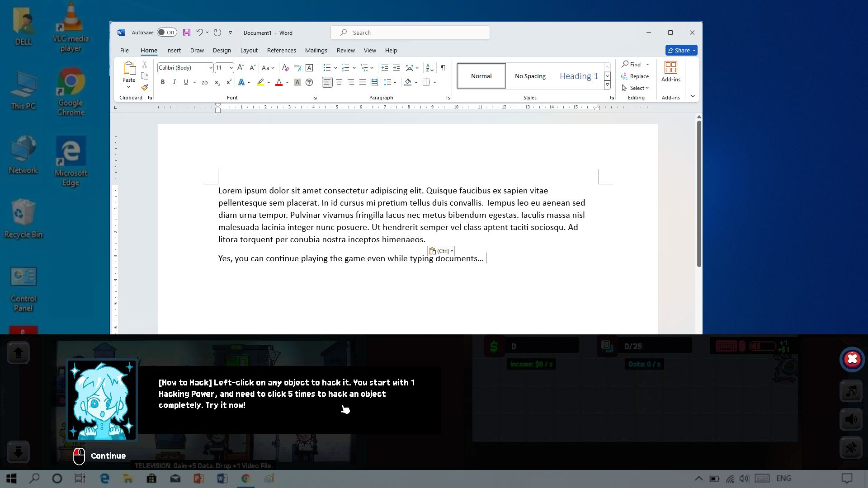
Task: Open the font name dropdown
Action: click(x=211, y=68)
